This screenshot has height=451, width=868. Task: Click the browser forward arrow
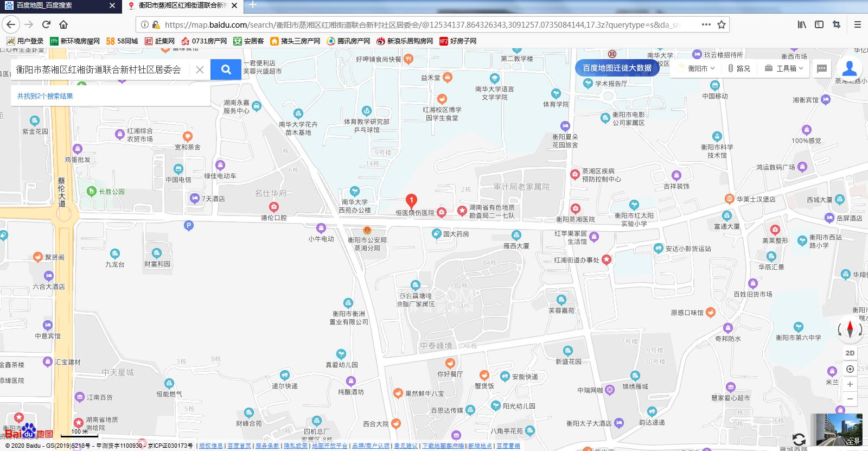tap(29, 24)
